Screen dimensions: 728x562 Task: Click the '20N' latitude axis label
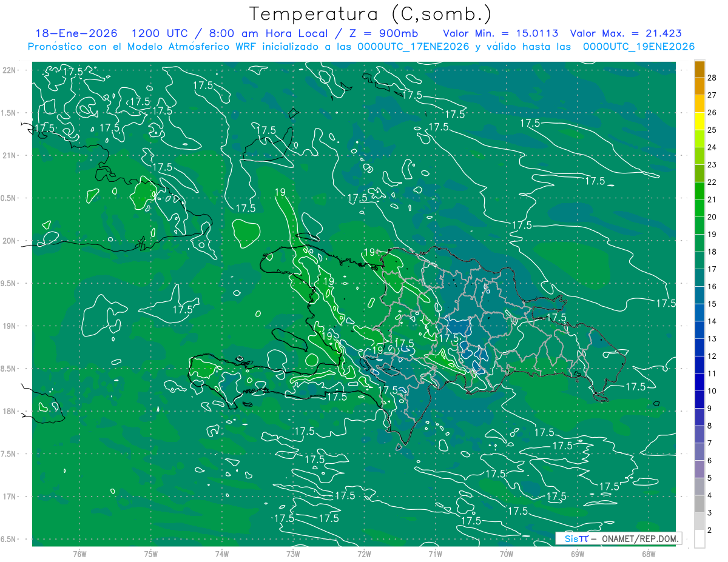click(8, 241)
